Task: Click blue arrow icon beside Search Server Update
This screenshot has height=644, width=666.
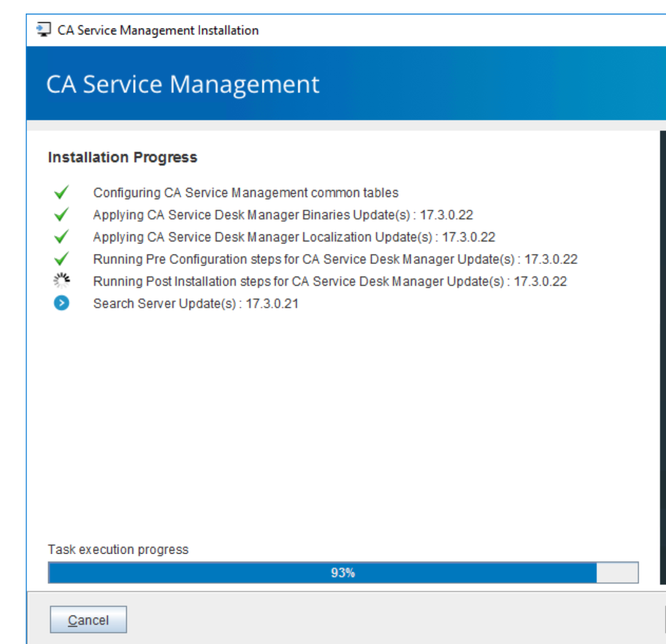Action: point(62,303)
